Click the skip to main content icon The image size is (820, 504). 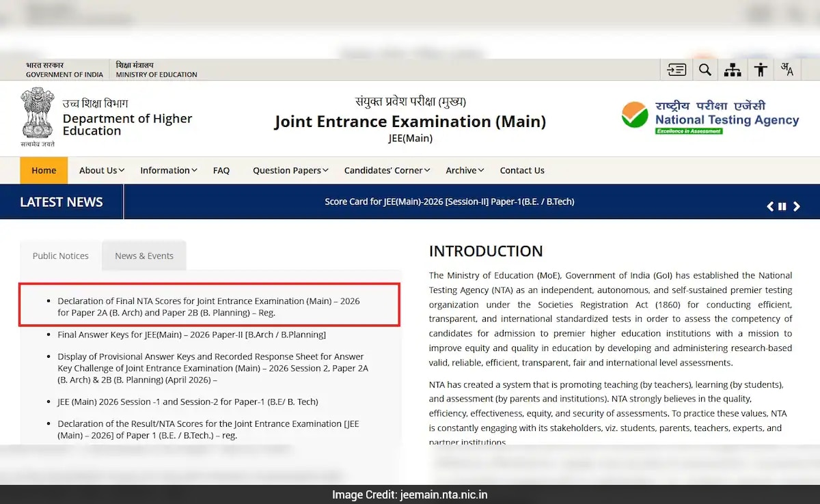click(676, 70)
